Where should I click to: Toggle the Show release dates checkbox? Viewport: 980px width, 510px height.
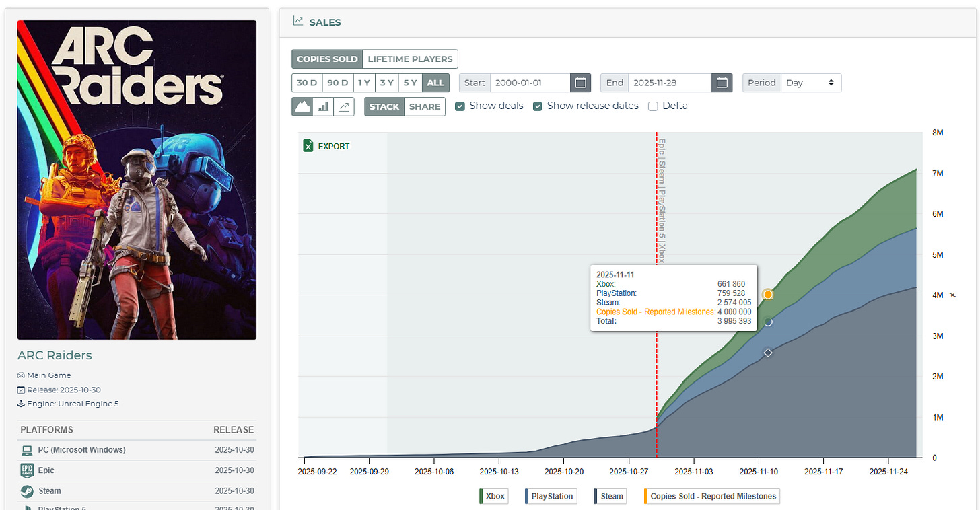click(538, 106)
